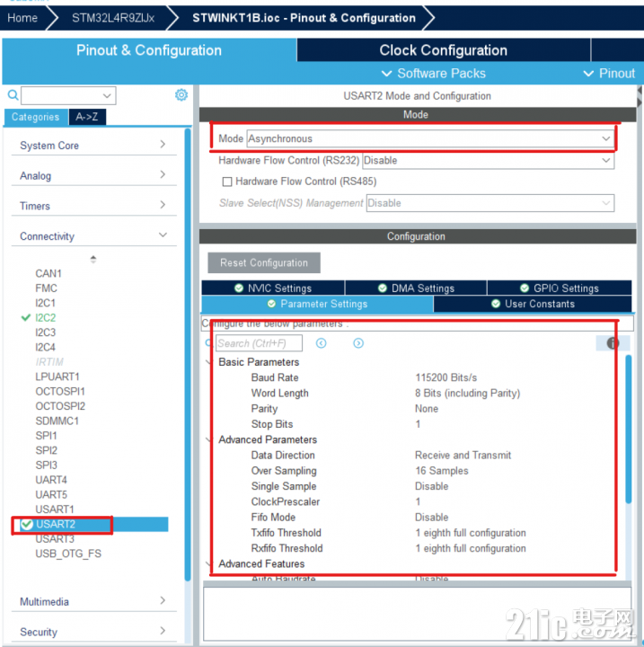This screenshot has height=647, width=644.
Task: Go to Home breadcrumb
Action: click(22, 18)
